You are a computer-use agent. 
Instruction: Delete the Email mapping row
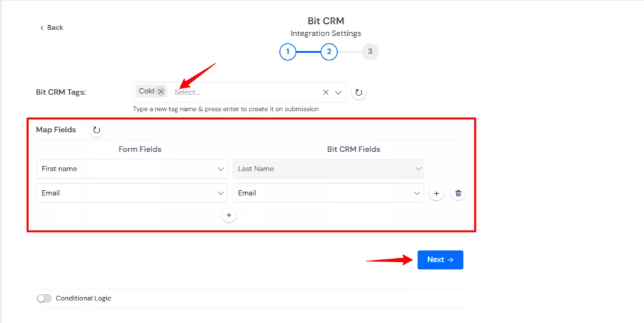click(x=458, y=193)
